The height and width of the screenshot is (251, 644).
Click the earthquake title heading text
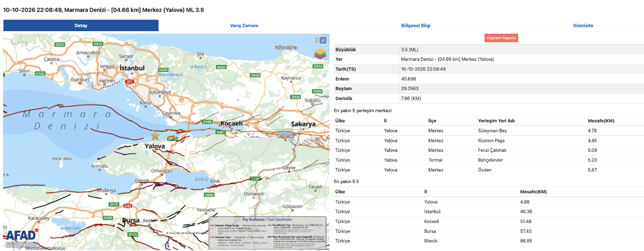pyautogui.click(x=104, y=9)
